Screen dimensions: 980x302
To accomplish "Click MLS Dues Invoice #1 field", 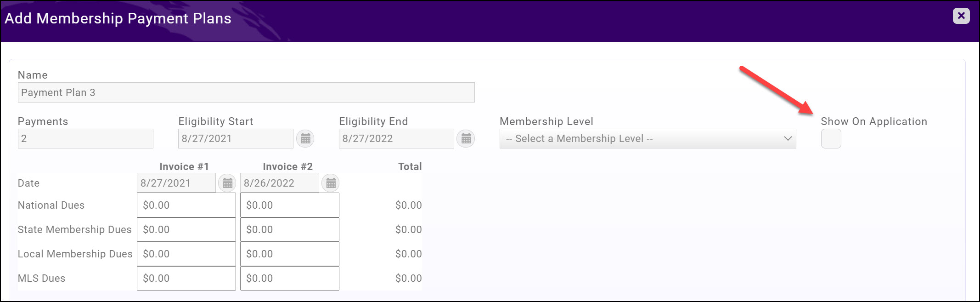I will [186, 278].
